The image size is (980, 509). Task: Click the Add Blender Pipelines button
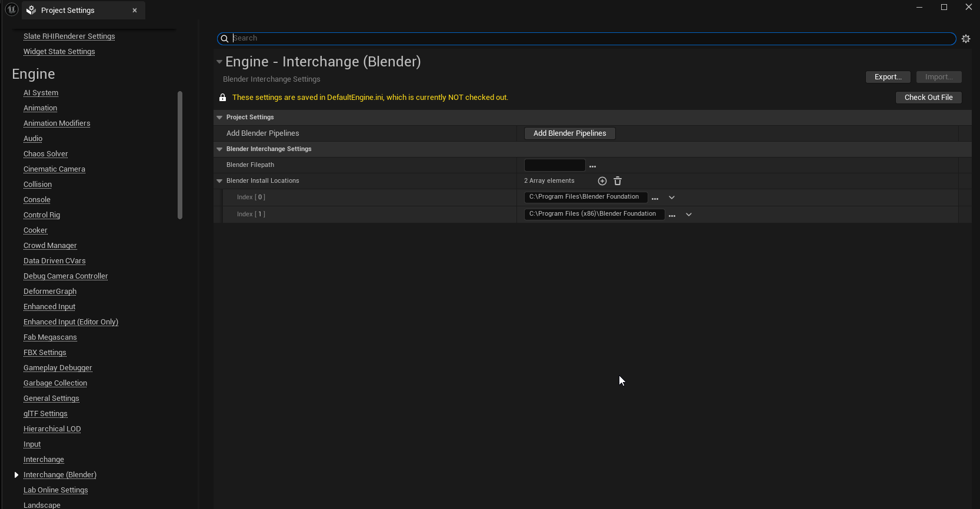point(569,133)
